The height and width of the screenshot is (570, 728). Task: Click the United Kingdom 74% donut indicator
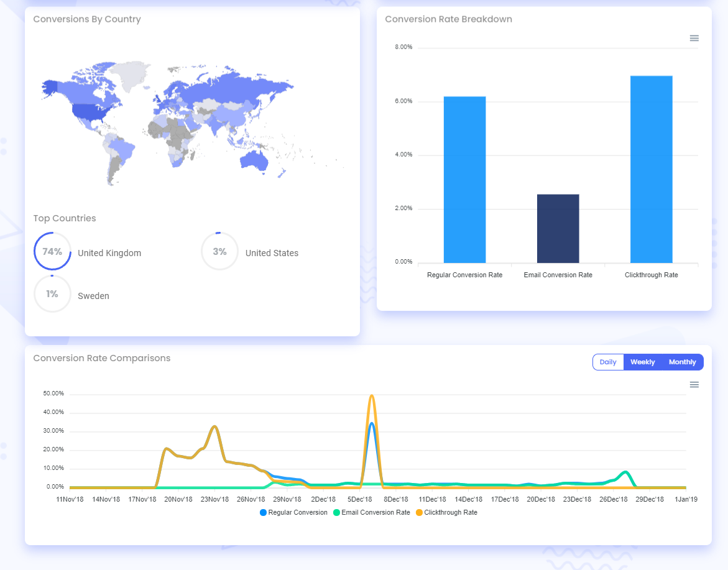52,251
